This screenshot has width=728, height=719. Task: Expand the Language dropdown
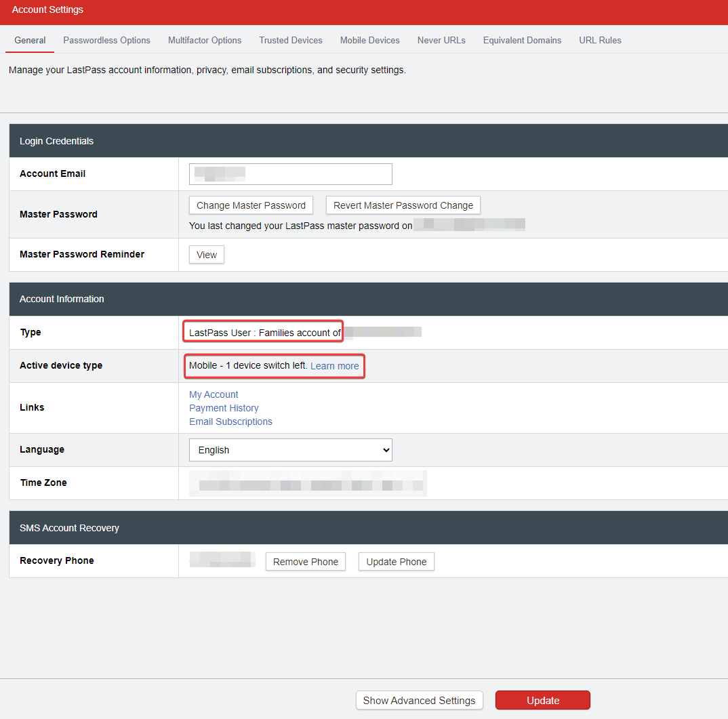coord(291,450)
